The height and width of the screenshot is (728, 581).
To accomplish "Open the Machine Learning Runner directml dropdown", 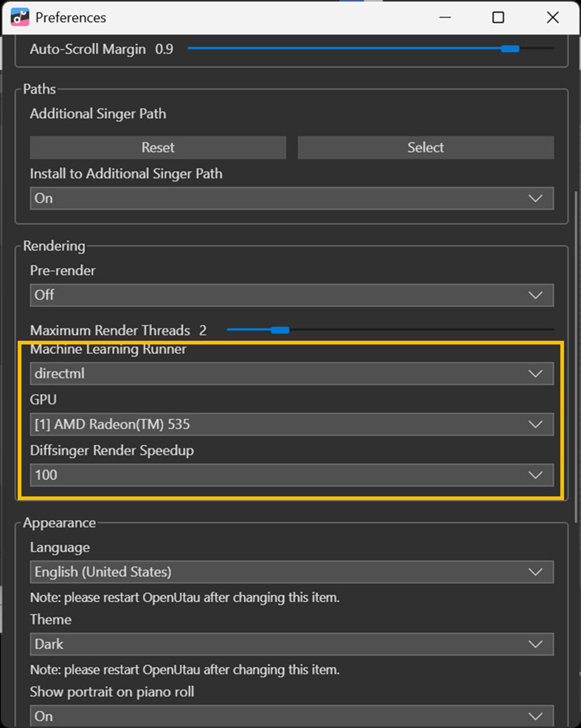I will point(292,374).
